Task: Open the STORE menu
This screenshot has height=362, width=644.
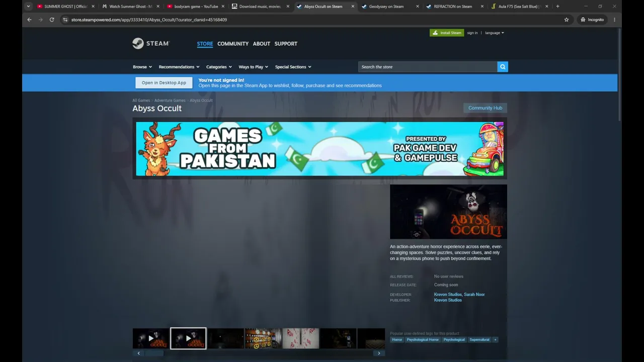Action: tap(205, 44)
